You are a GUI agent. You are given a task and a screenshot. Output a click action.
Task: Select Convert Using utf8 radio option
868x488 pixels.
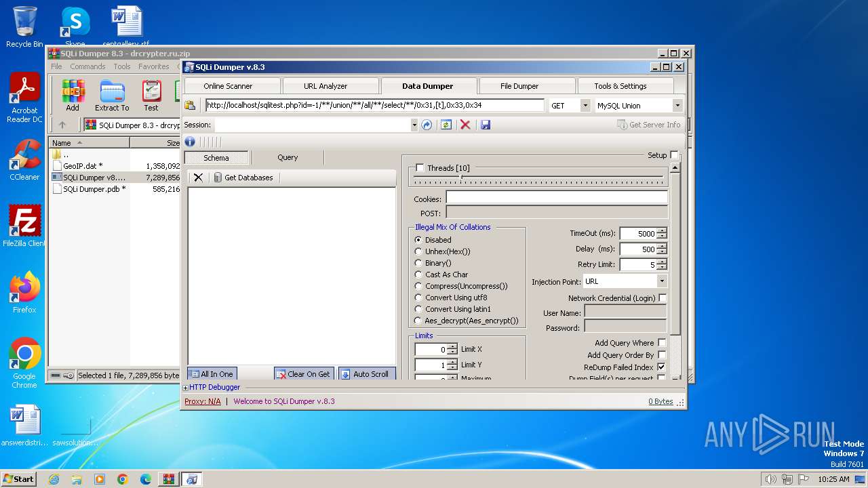(418, 298)
